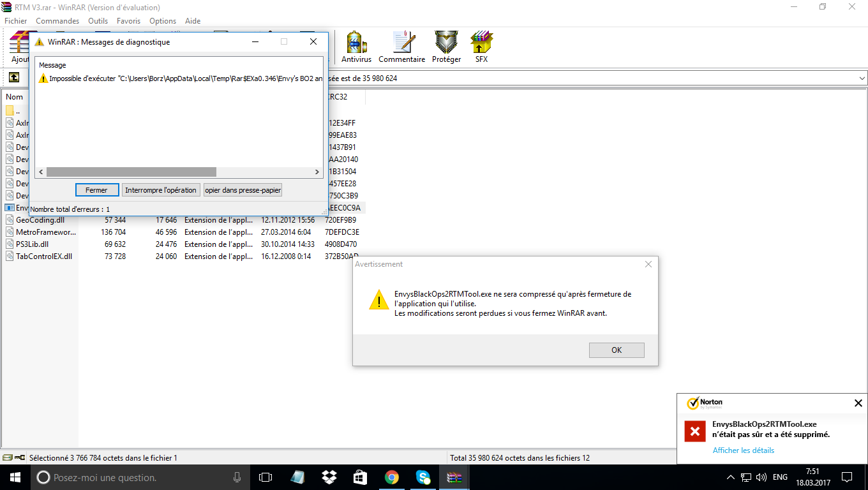Click the PS3Lib.dll file icon
Image resolution: width=868 pixels, height=490 pixels.
tap(10, 244)
